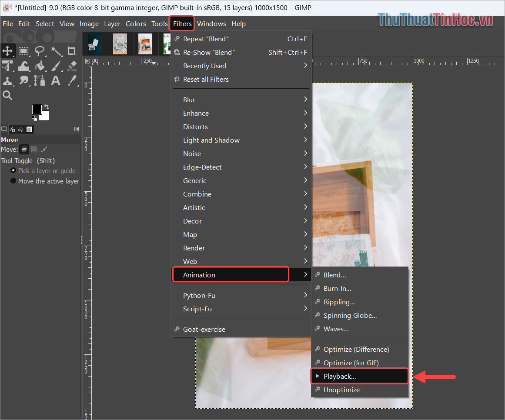Open the Edit menu
Screen dimensions: 505x420
click(24, 24)
